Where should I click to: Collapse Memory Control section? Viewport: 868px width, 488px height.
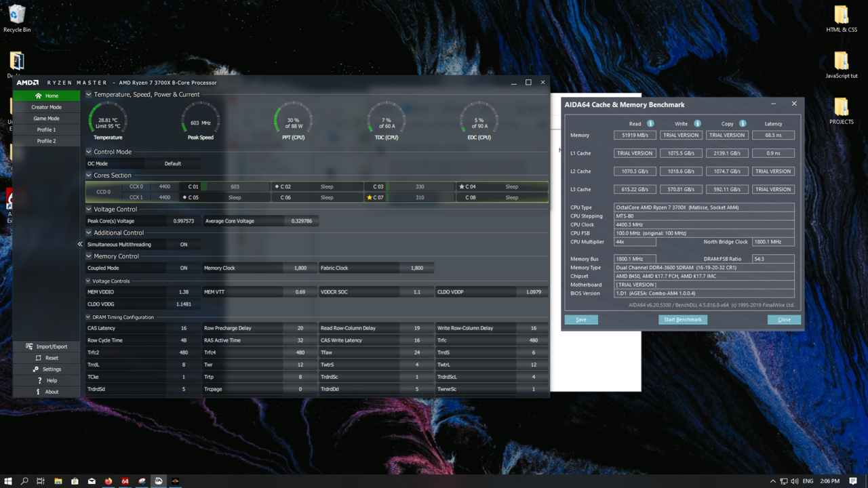click(89, 256)
